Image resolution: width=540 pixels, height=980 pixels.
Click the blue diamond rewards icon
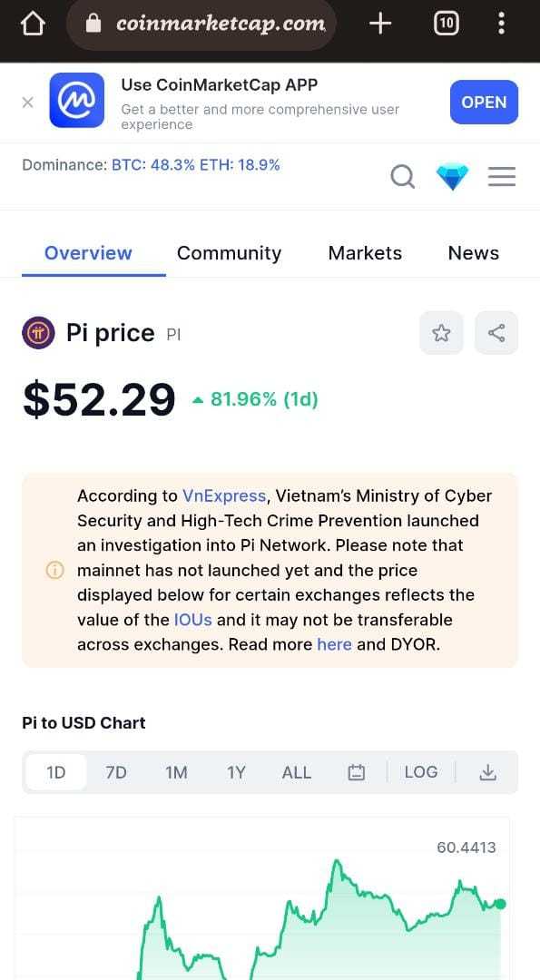453,177
